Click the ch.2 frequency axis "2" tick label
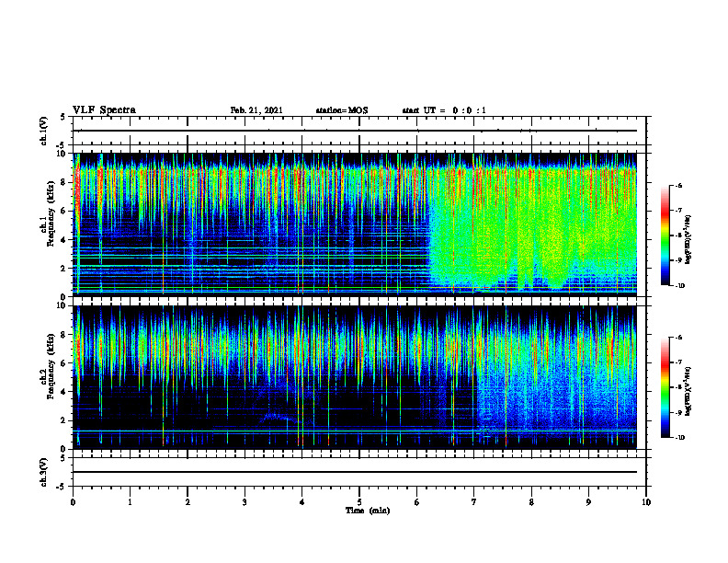The height and width of the screenshot is (563, 728). (x=63, y=420)
